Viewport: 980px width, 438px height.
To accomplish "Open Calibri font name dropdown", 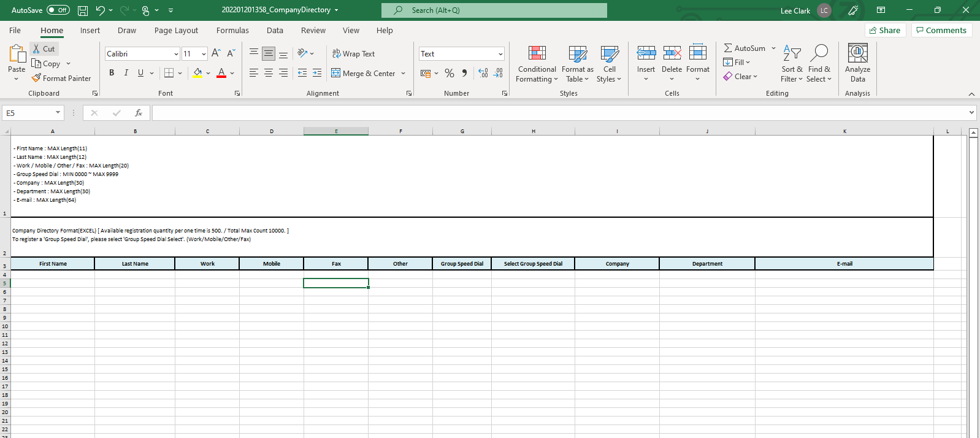I will pos(176,54).
